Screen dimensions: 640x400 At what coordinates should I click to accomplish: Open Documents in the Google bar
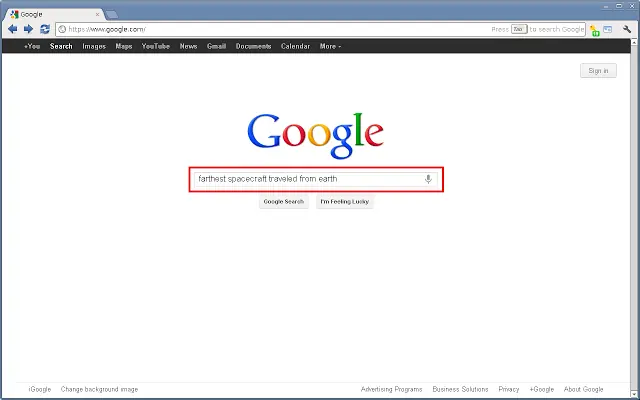[x=253, y=46]
